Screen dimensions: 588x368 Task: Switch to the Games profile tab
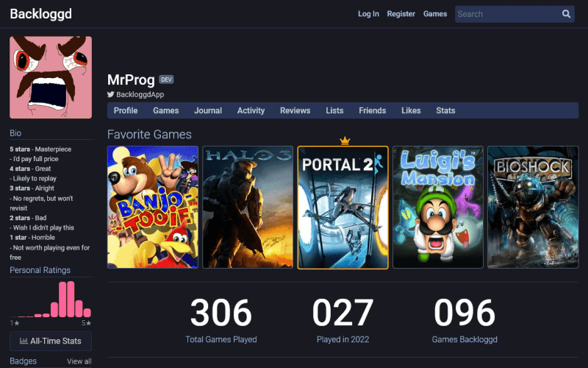click(166, 110)
